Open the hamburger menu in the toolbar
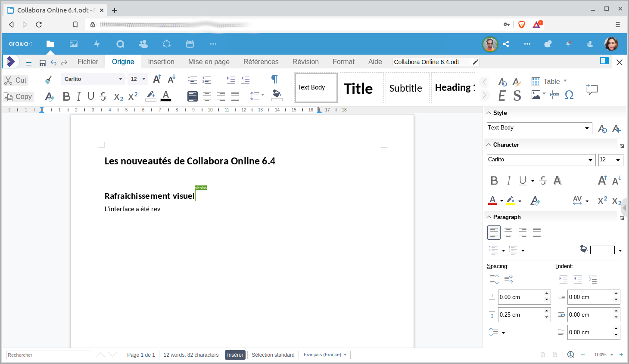 28,63
